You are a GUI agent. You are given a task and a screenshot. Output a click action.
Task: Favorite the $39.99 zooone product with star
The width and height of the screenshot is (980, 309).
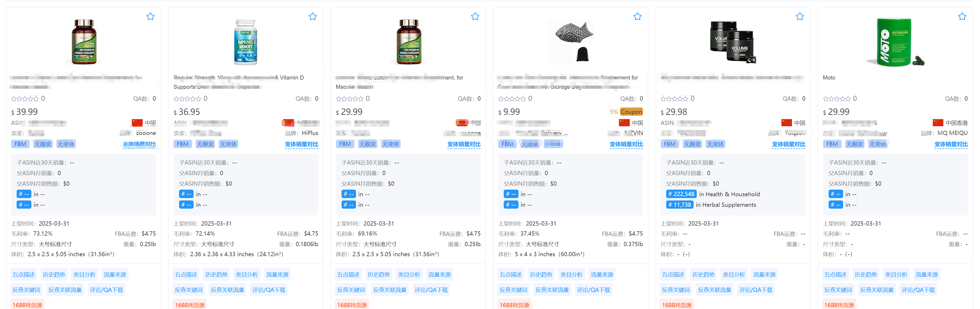coord(150,16)
